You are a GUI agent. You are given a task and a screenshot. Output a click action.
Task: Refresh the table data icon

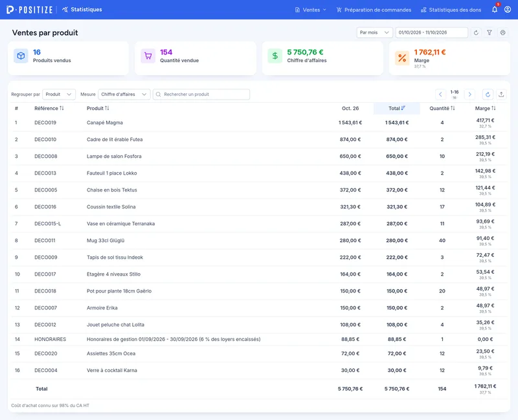(x=488, y=94)
